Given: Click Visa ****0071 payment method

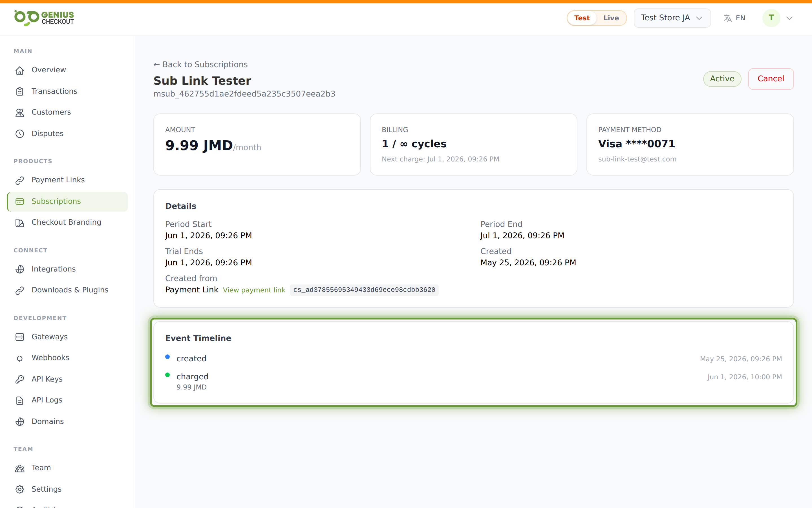Looking at the screenshot, I should pos(637,144).
